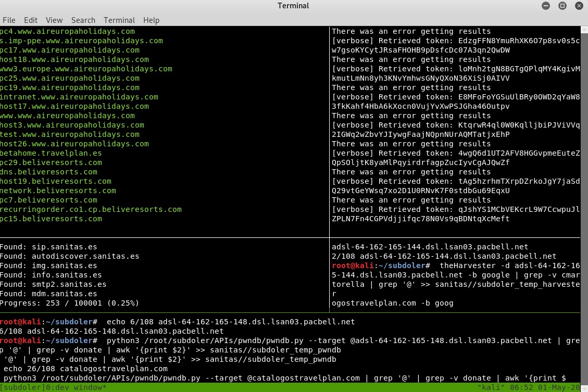Click token continuation 'ZPLN7Fn4CGPVdjjifqc78N0Vs9qBDNtqXcMeft'

click(x=421, y=219)
